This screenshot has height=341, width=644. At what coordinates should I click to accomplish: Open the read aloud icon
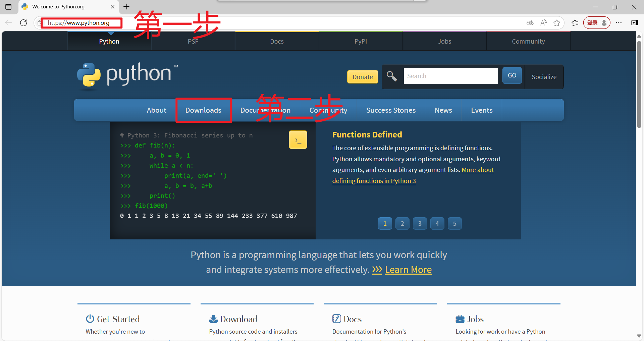pyautogui.click(x=543, y=23)
